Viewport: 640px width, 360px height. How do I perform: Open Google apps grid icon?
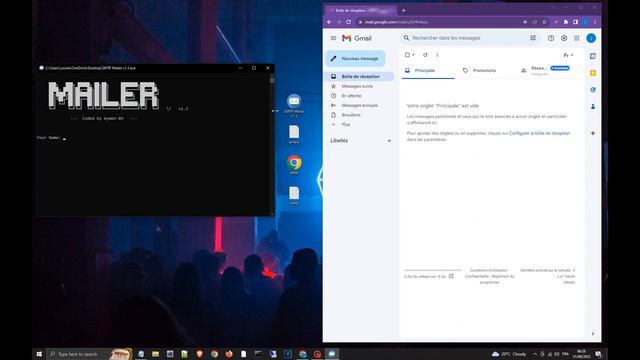point(577,38)
